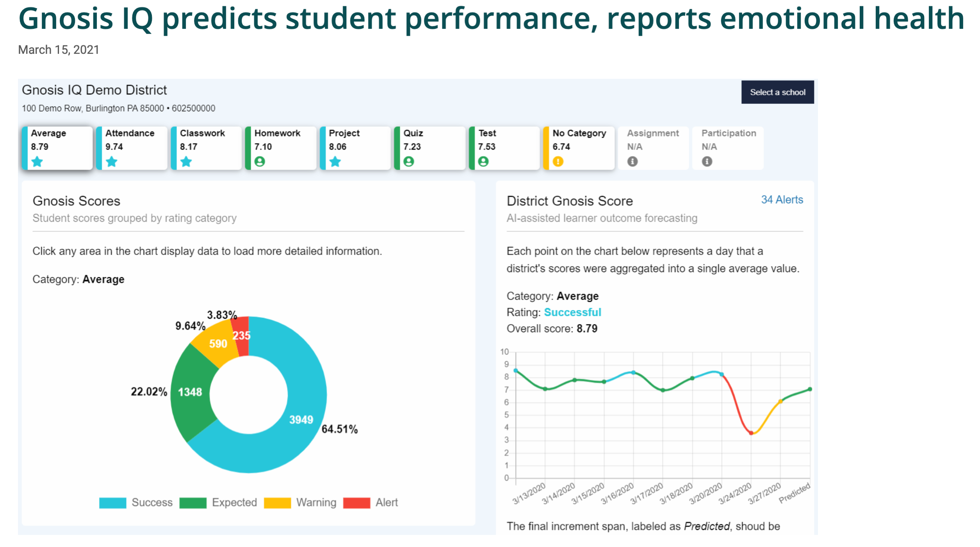Click the red Alert legend swatch
The height and width of the screenshot is (547, 980).
pos(356,503)
